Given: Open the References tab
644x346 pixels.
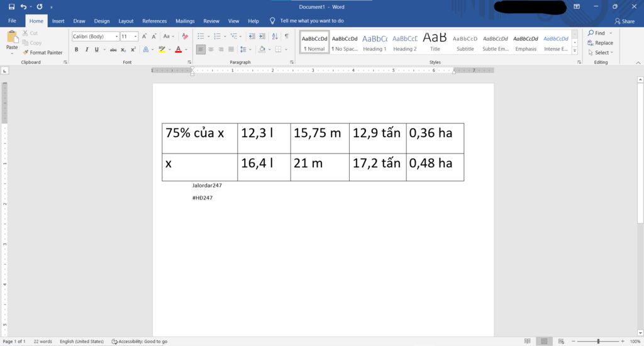Looking at the screenshot, I should click(155, 21).
